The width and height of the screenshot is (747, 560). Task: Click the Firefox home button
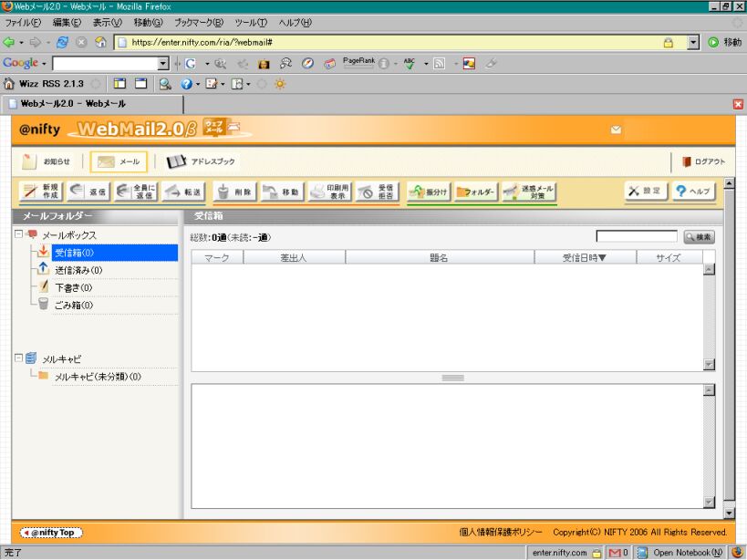coord(100,42)
